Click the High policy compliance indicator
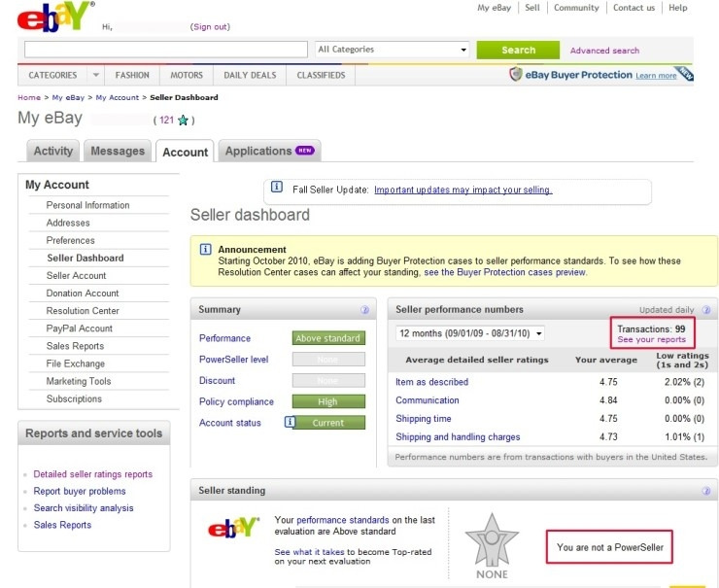Screen dimensions: 719x588 pos(328,401)
